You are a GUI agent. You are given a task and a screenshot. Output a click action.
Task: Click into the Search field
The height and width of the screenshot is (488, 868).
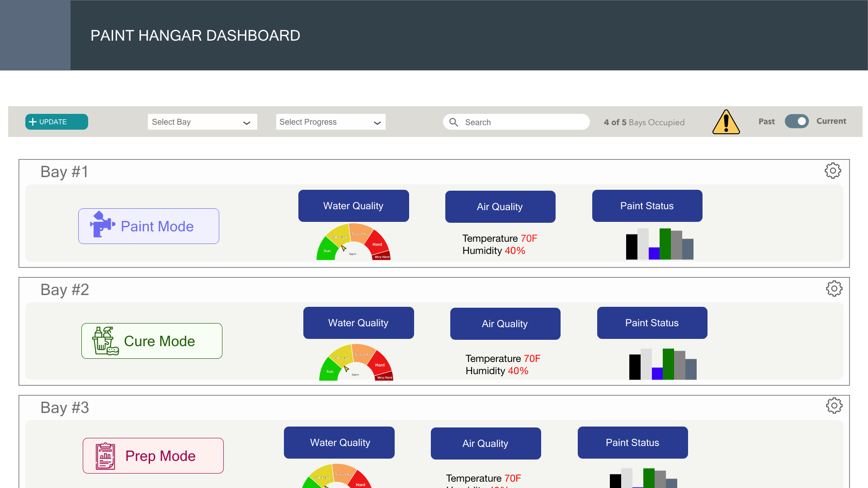click(520, 122)
